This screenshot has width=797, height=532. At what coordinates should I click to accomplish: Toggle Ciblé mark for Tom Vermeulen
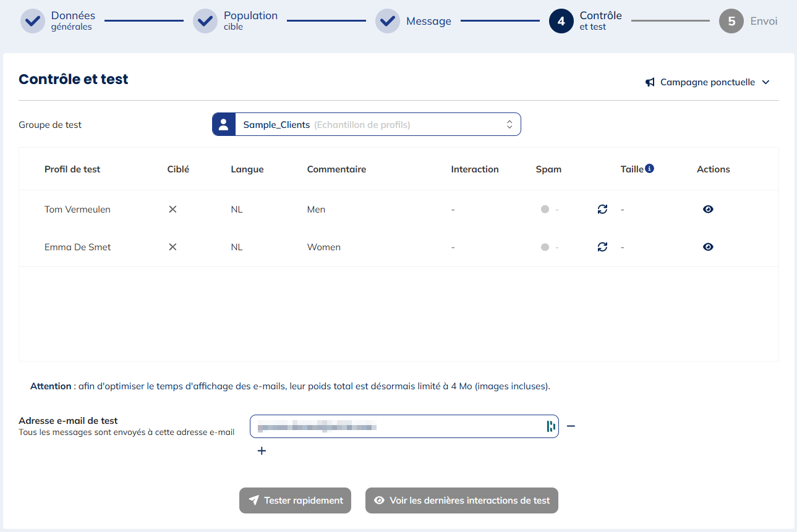[173, 209]
